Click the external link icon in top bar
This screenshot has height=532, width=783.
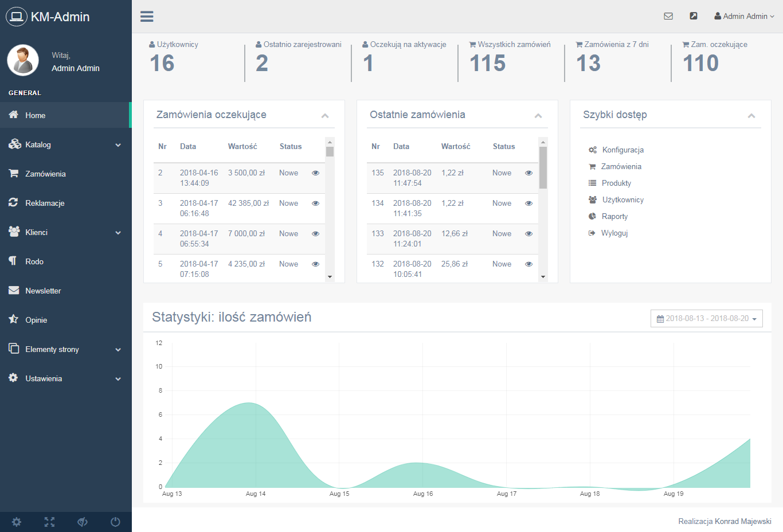click(694, 16)
